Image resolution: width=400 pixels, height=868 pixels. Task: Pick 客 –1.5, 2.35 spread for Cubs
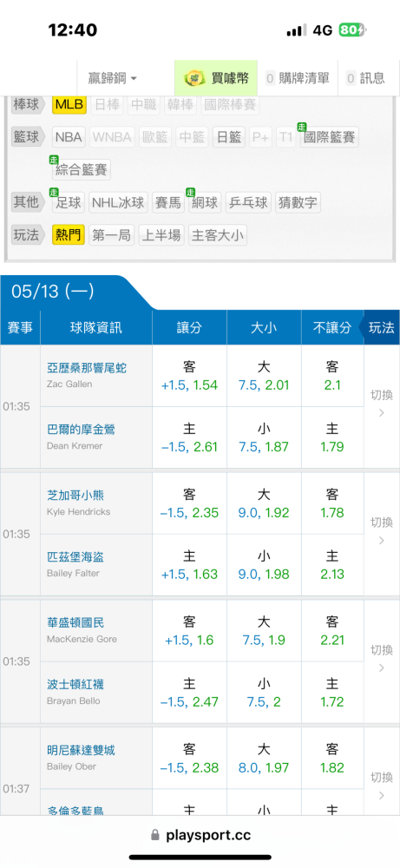pos(189,503)
